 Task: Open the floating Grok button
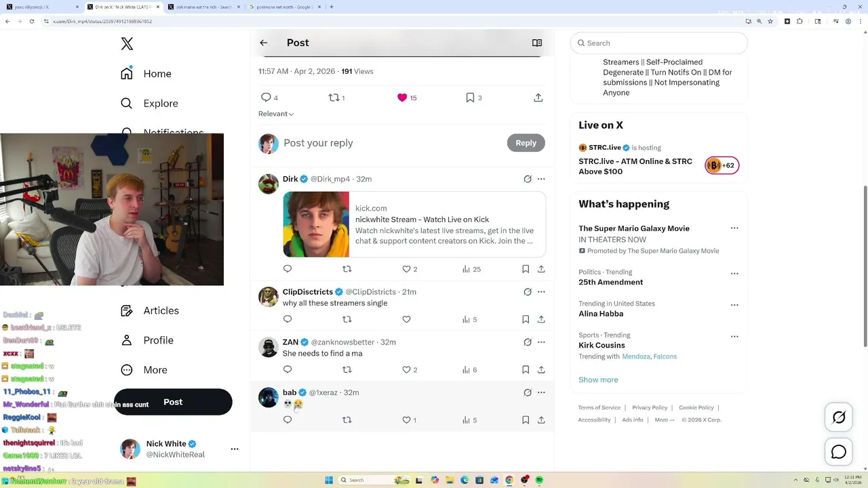(839, 418)
